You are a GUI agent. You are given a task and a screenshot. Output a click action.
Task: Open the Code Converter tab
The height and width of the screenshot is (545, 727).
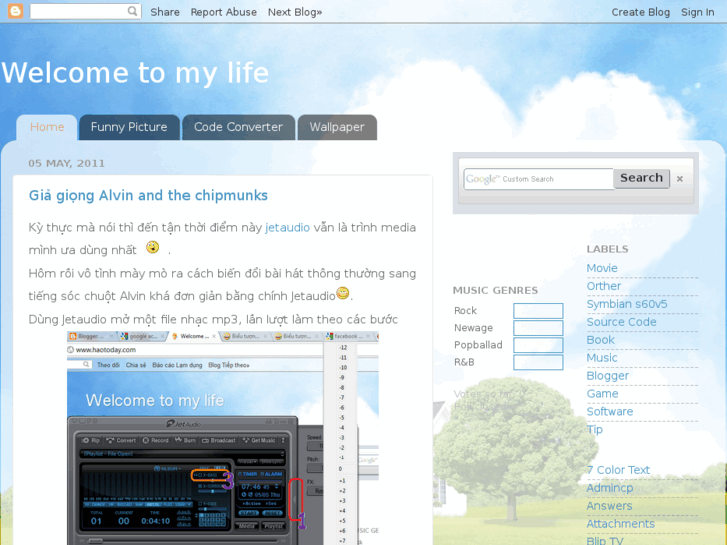pyautogui.click(x=238, y=127)
